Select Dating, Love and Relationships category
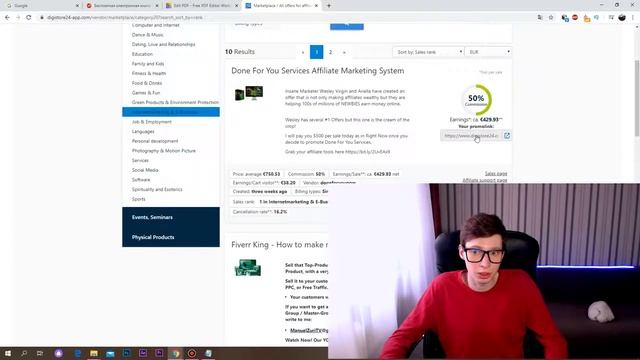The width and height of the screenshot is (640, 360). click(x=163, y=44)
